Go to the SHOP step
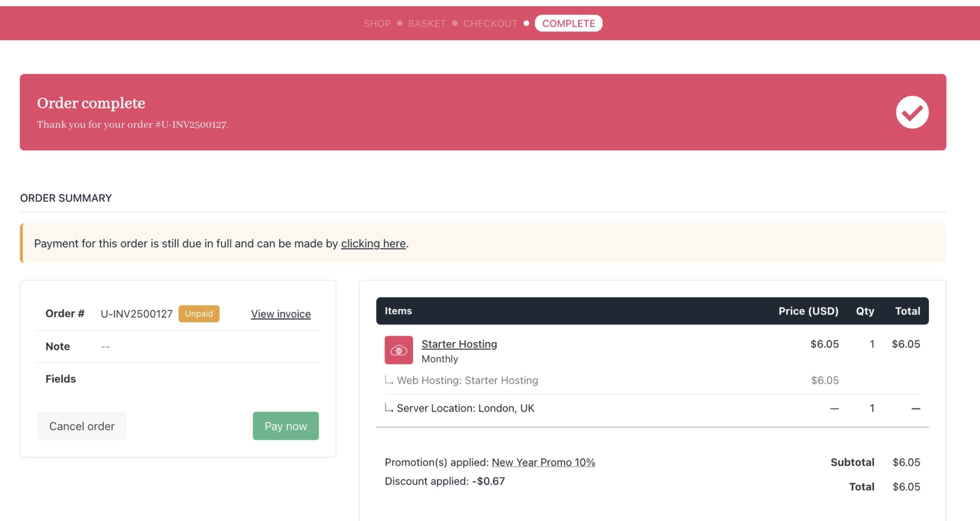Image resolution: width=980 pixels, height=521 pixels. click(x=377, y=24)
